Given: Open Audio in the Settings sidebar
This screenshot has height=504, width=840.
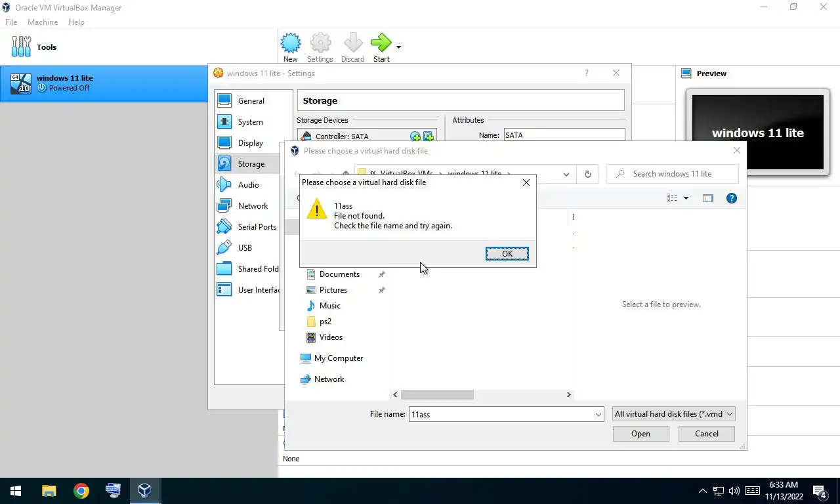Looking at the screenshot, I should [x=248, y=185].
